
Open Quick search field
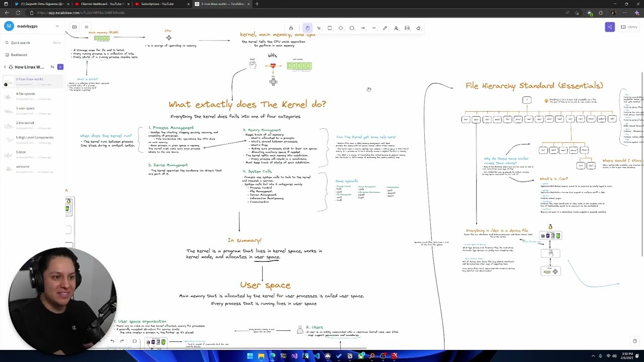click(x=33, y=43)
